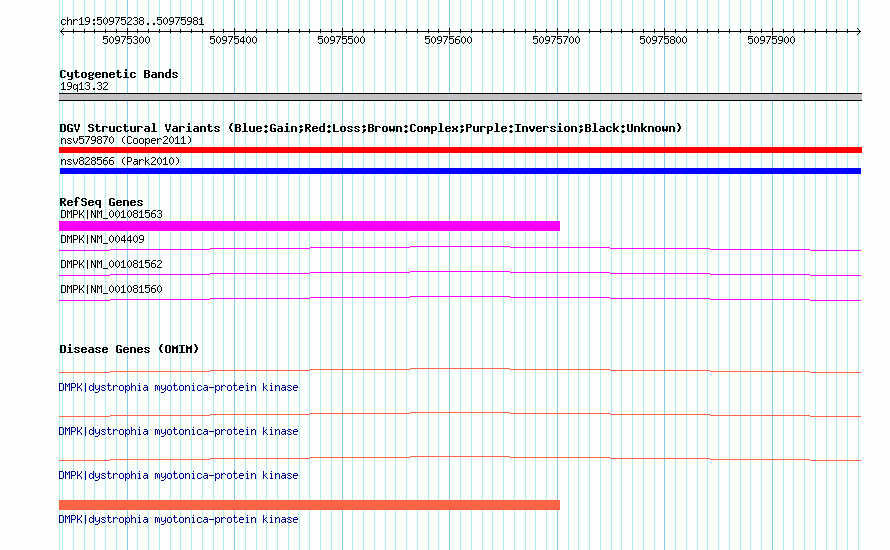The width and height of the screenshot is (890, 550).
Task: Click the DMPK|NM_001081562 gene label
Action: (111, 264)
